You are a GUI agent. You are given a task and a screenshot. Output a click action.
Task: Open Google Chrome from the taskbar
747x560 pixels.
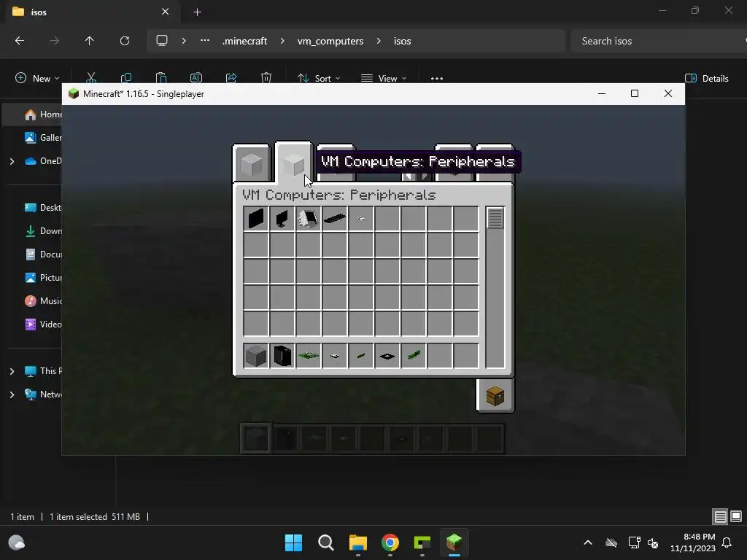pyautogui.click(x=390, y=542)
